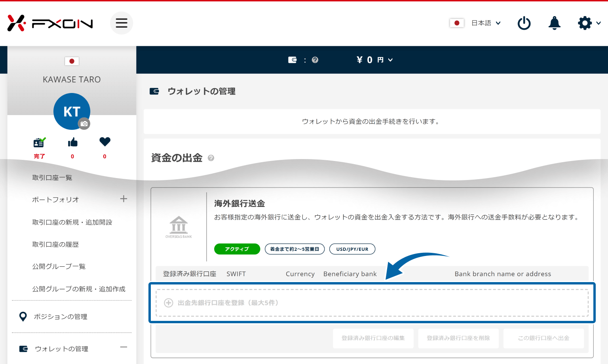Image resolution: width=608 pixels, height=364 pixels.
Task: Open ウォレットの管理 in sidebar
Action: pyautogui.click(x=61, y=349)
